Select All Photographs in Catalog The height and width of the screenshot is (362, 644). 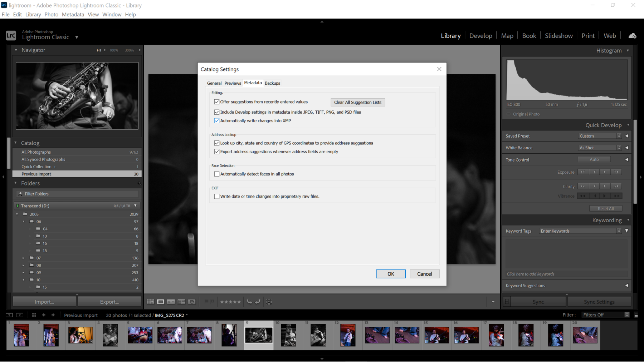tap(77, 152)
